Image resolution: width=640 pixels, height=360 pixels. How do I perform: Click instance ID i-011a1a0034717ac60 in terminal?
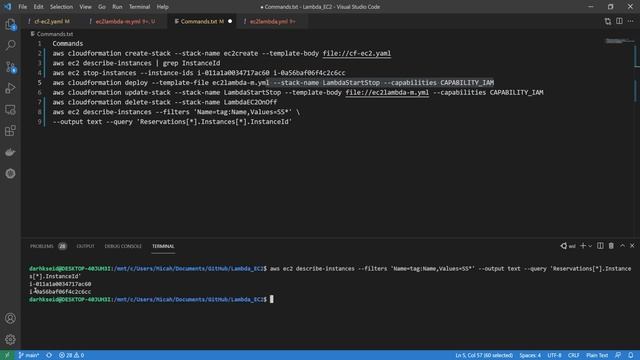[60, 284]
